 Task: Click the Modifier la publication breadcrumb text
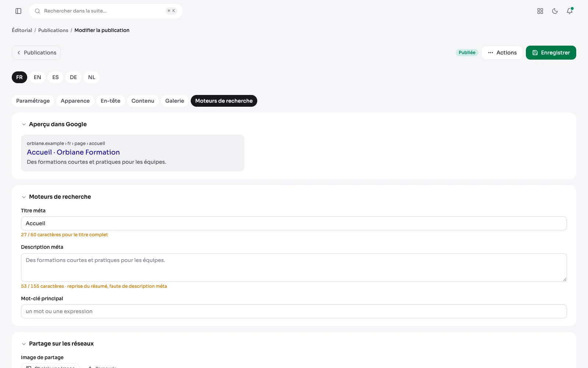(102, 30)
